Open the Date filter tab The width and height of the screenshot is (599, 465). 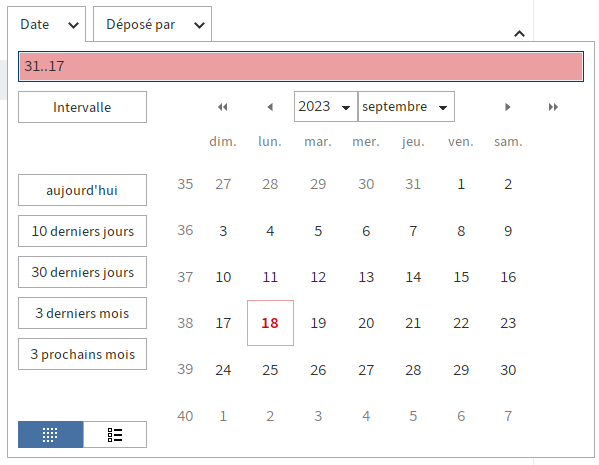(x=47, y=24)
